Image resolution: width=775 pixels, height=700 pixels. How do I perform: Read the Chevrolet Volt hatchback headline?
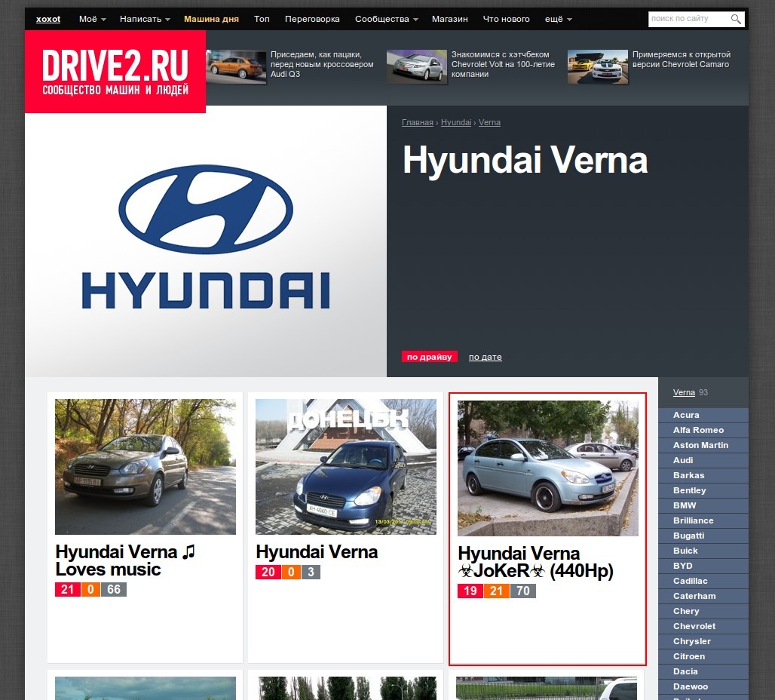[503, 64]
